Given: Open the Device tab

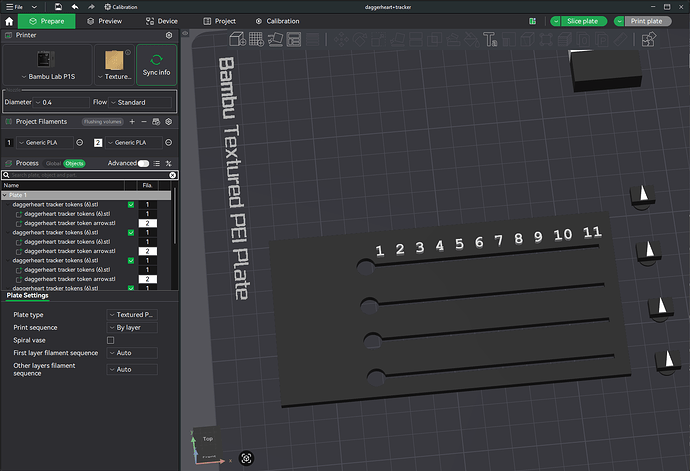Looking at the screenshot, I should point(161,21).
